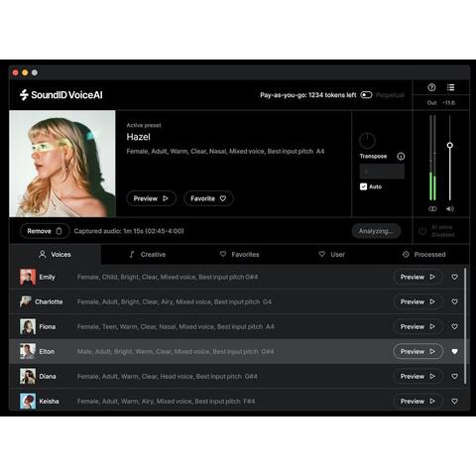
Task: Click Diana's avatar thumbnail
Action: pyautogui.click(x=28, y=376)
